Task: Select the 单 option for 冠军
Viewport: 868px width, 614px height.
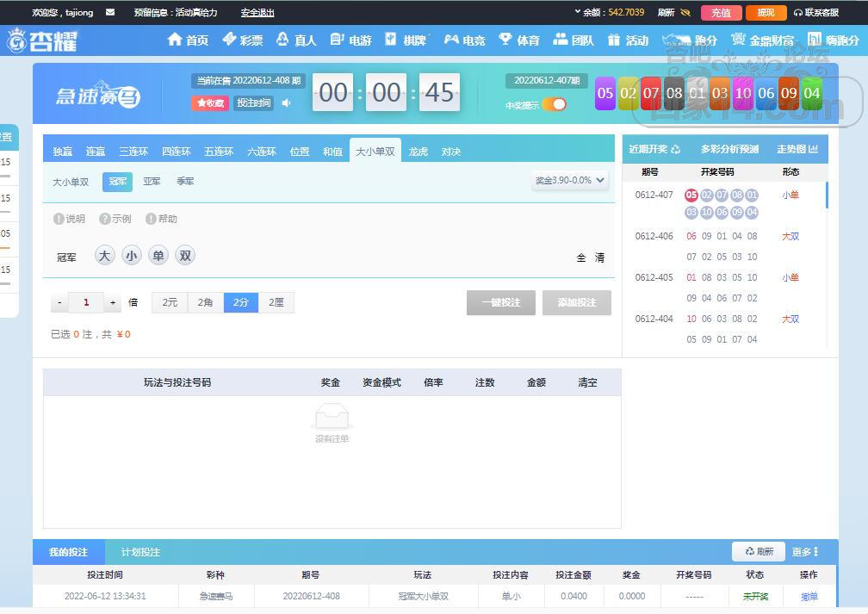Action: click(x=158, y=256)
